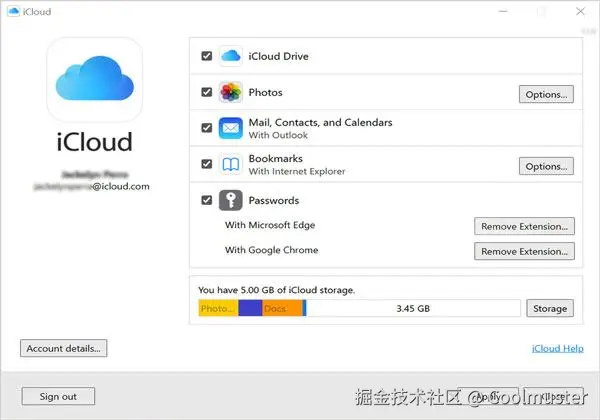Uncheck the Passwords checkbox
Viewport: 600px width, 420px height.
pyautogui.click(x=207, y=200)
